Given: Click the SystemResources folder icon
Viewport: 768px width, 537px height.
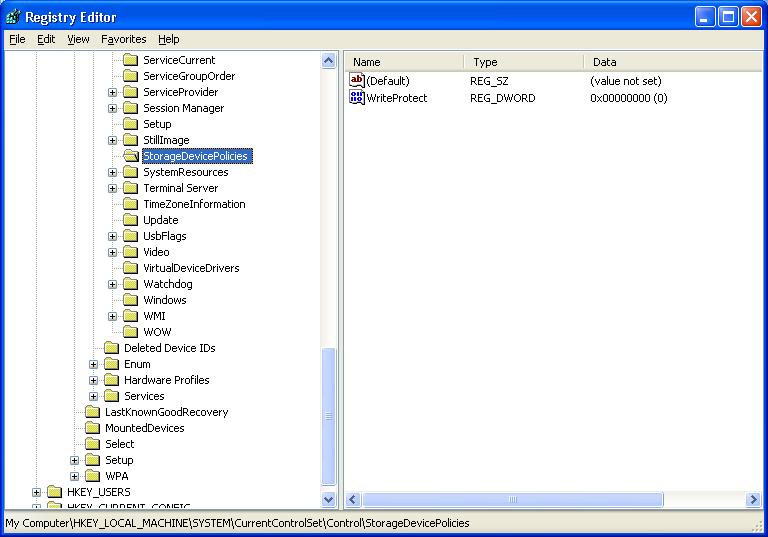Looking at the screenshot, I should [x=130, y=172].
